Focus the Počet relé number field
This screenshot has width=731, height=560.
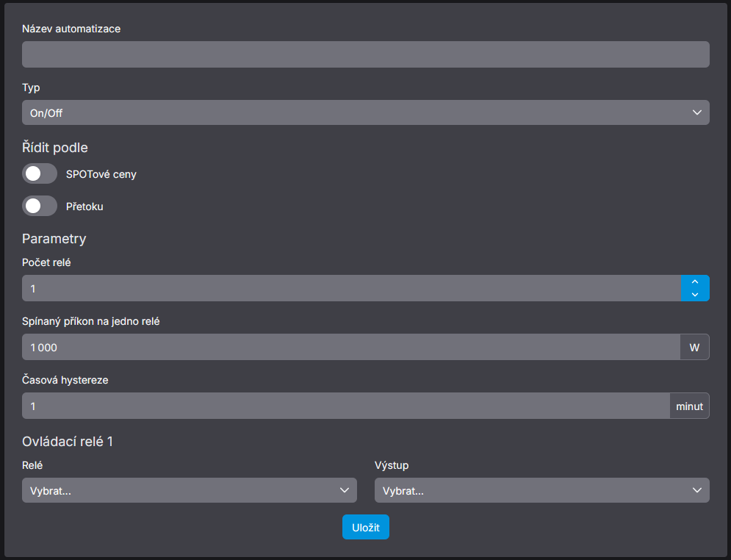click(x=351, y=288)
